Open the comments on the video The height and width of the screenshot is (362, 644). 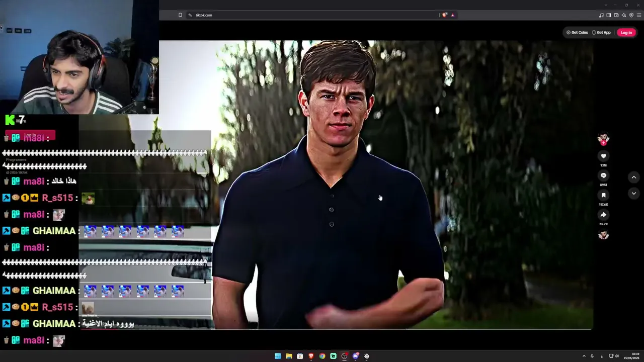pos(603,175)
